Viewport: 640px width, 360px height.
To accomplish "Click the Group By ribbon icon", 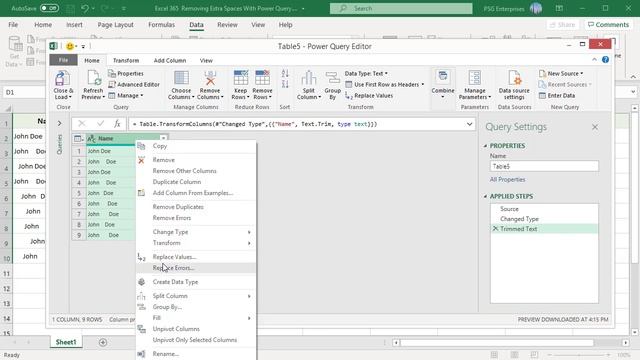I will point(332,78).
